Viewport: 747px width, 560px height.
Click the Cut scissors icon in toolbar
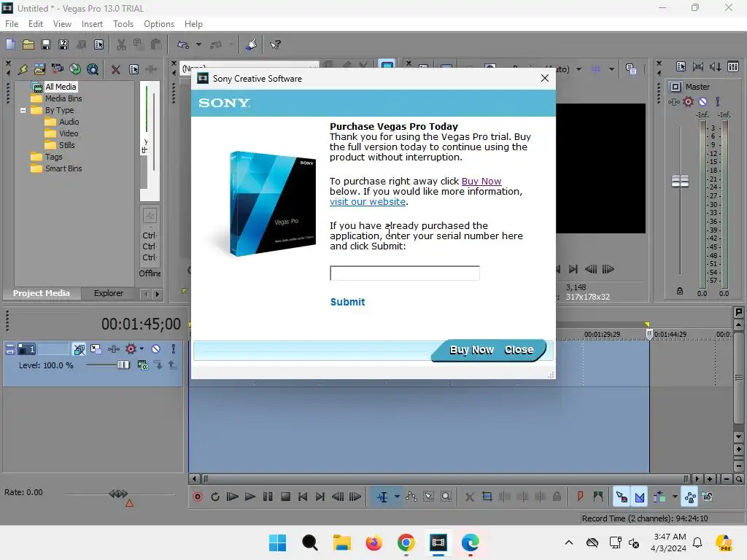point(121,44)
